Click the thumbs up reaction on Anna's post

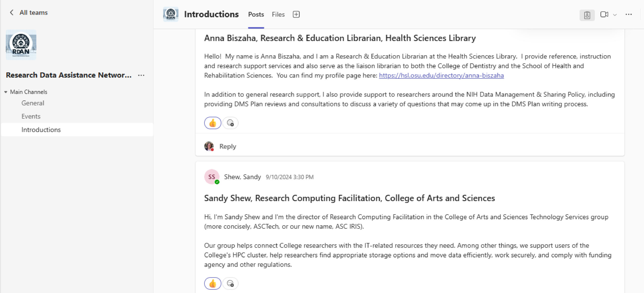tap(212, 122)
